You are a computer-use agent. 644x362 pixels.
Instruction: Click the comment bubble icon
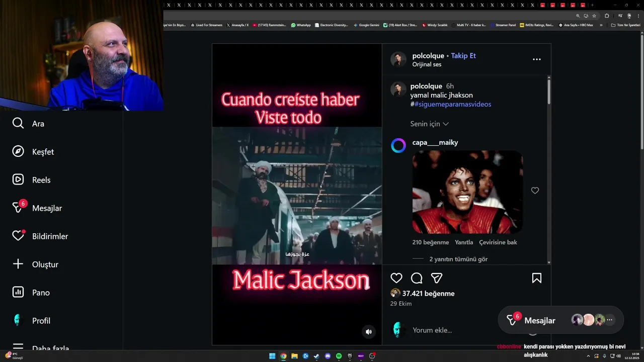[417, 278]
